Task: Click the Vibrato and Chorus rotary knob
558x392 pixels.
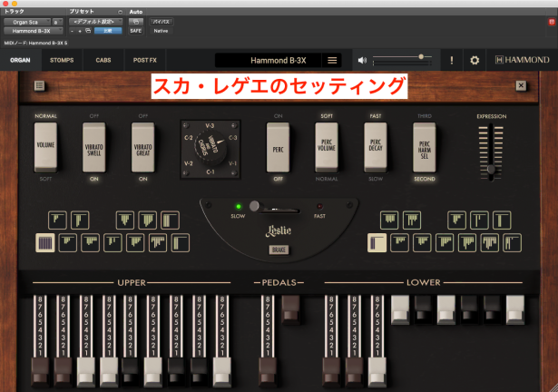Action: 210,148
